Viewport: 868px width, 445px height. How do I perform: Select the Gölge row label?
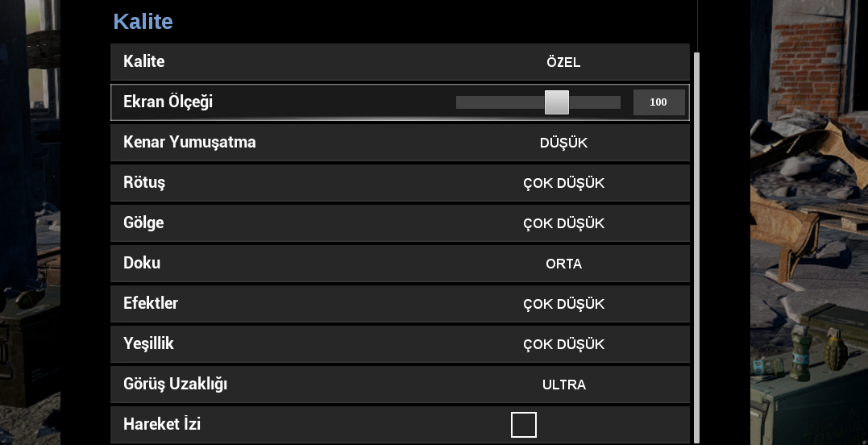click(143, 223)
